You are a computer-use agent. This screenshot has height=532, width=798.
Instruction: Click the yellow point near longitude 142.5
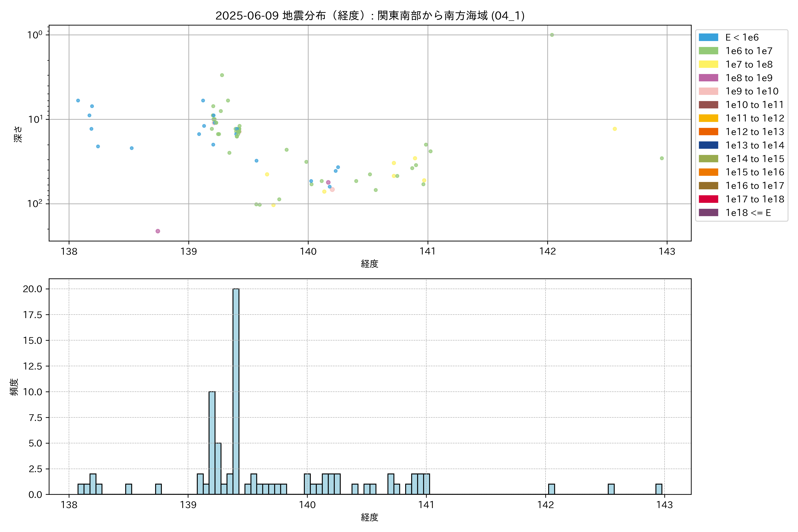(614, 129)
